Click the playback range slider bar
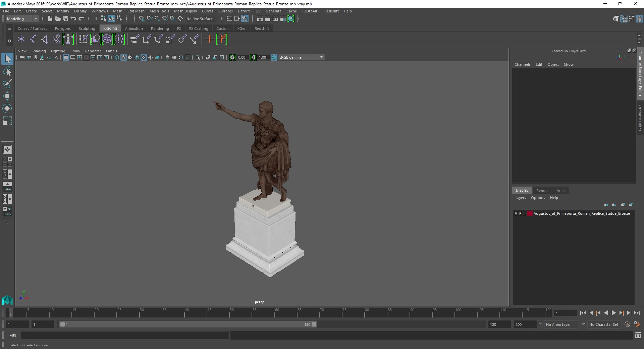Image resolution: width=644 pixels, height=349 pixels. point(188,325)
